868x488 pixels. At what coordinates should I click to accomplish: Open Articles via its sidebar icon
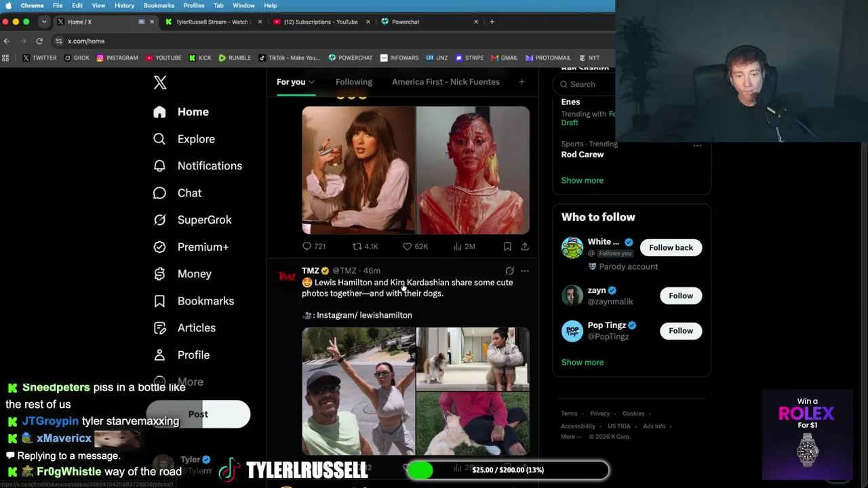[x=159, y=328]
